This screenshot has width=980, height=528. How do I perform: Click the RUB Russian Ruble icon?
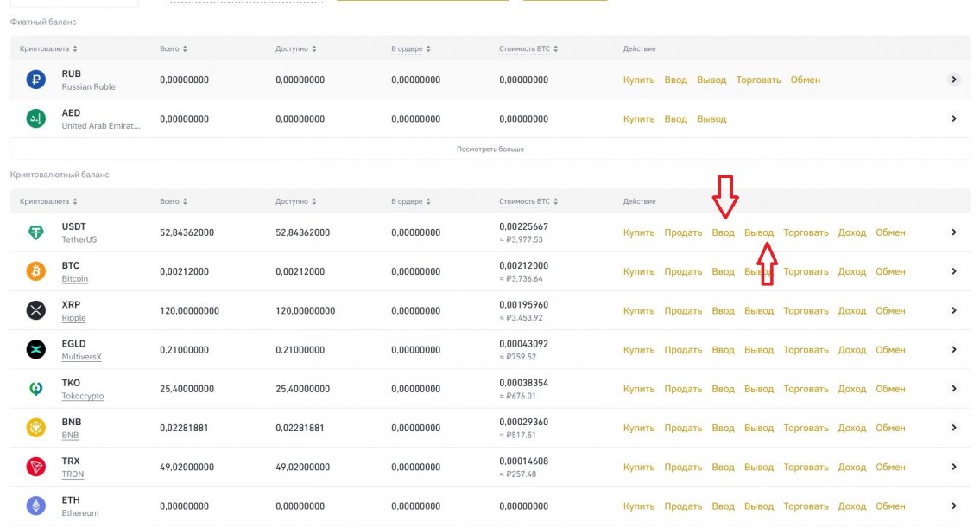pyautogui.click(x=35, y=80)
